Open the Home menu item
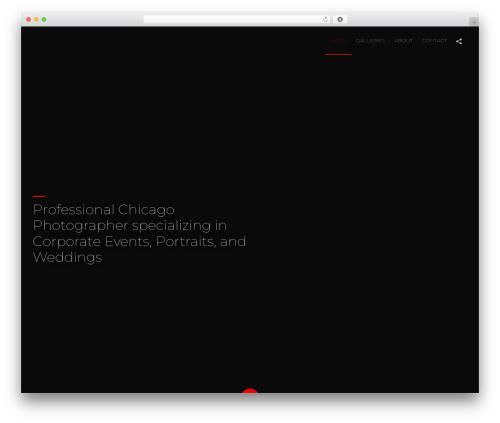This screenshot has width=500, height=423. (x=338, y=41)
